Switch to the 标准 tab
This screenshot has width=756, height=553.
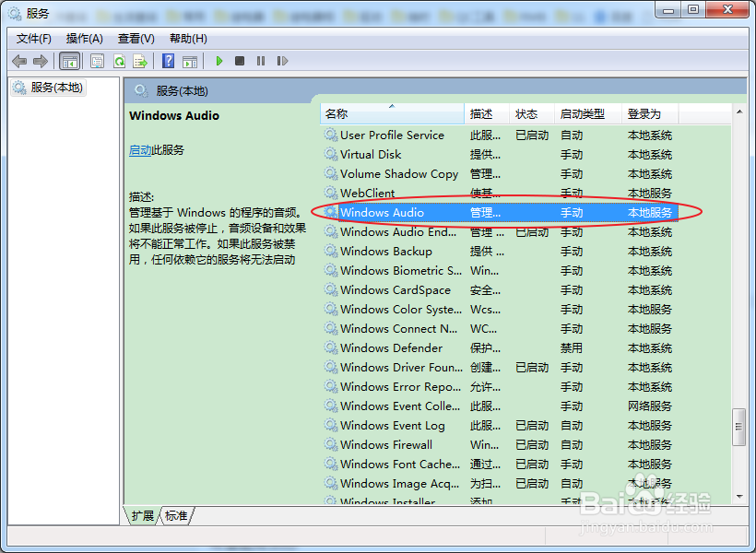176,515
